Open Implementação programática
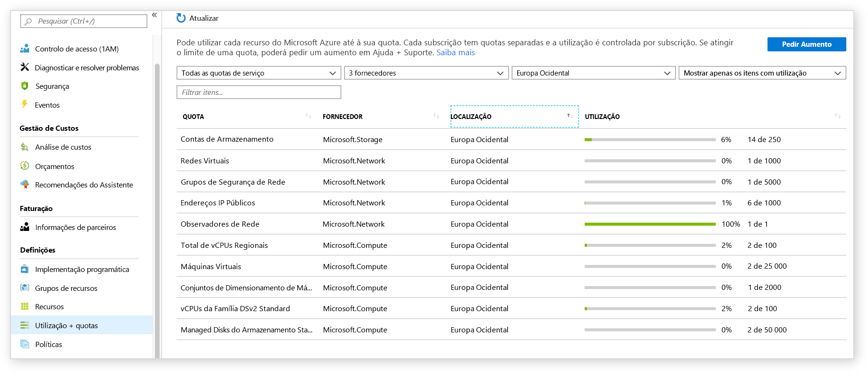Image resolution: width=868 pixels, height=373 pixels. coord(82,269)
